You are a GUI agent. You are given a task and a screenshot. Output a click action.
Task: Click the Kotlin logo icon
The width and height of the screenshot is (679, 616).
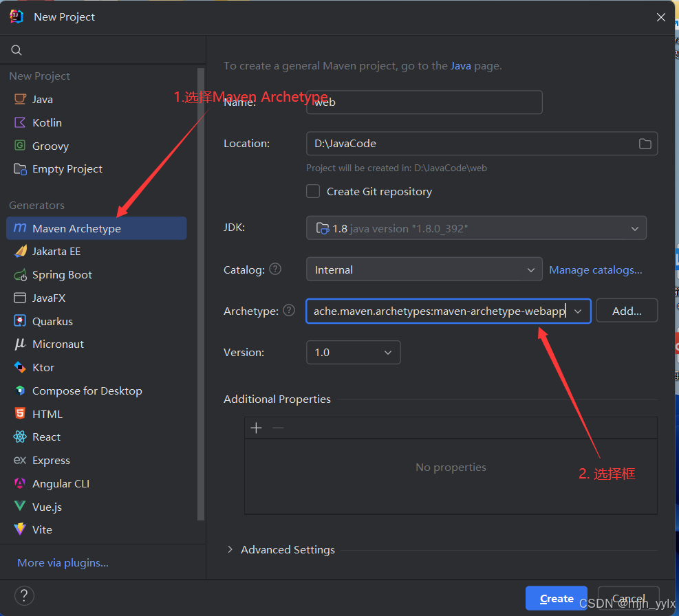tap(20, 122)
